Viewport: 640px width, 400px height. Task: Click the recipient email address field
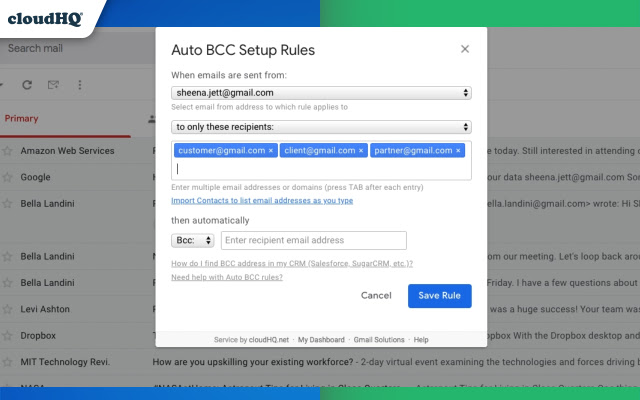tap(314, 240)
